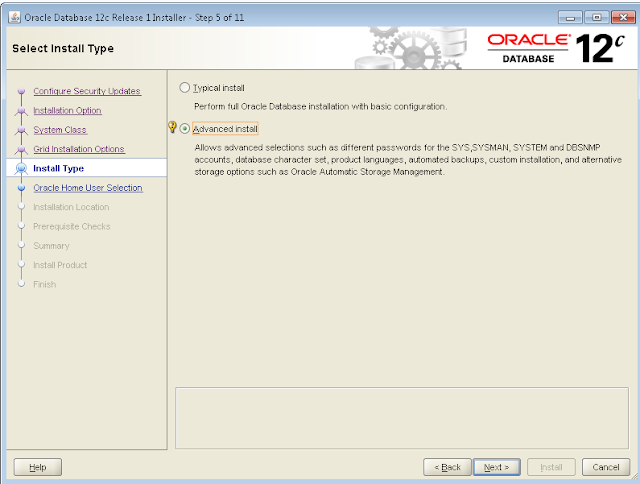Proceed with the Next button
Viewport: 640px width, 484px height.
click(x=497, y=467)
